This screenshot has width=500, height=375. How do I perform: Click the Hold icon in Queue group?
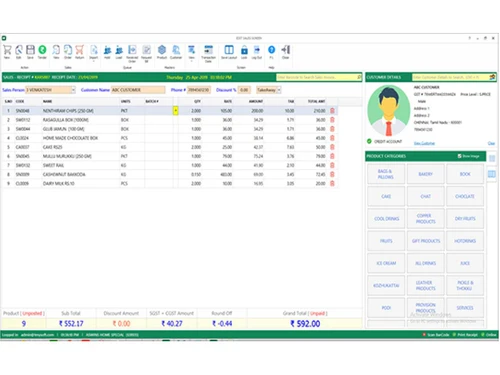click(x=107, y=51)
